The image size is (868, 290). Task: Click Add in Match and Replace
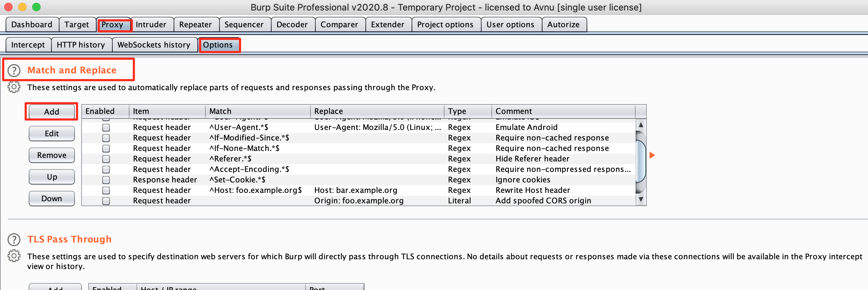(52, 112)
